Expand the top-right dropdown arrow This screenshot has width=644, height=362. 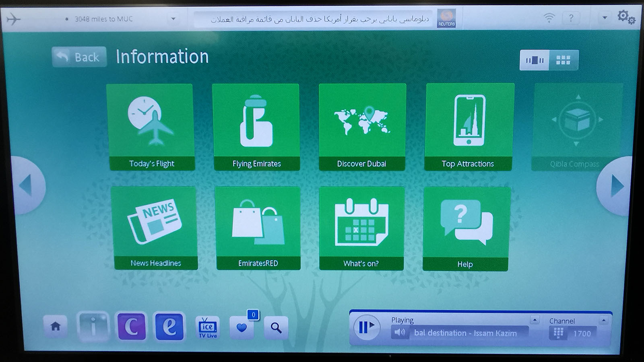coord(605,18)
